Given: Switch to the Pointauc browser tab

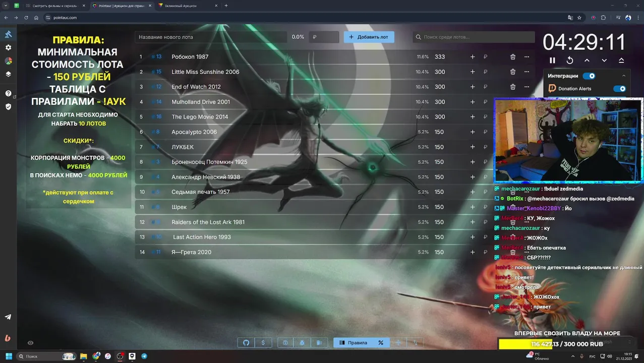Looking at the screenshot, I should click(x=121, y=6).
